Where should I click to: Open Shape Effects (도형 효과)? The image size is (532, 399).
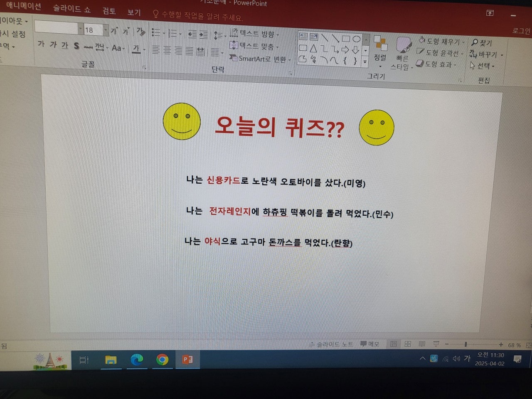pos(437,65)
